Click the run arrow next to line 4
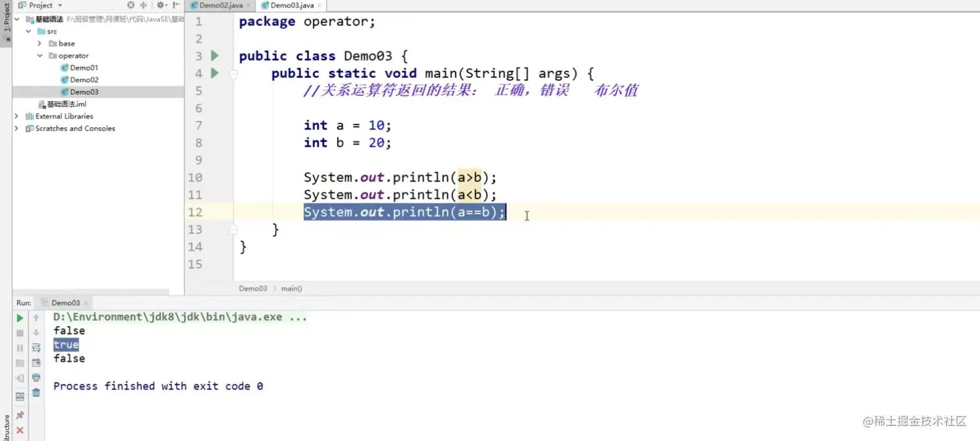Viewport: 980px width, 441px height. click(215, 73)
